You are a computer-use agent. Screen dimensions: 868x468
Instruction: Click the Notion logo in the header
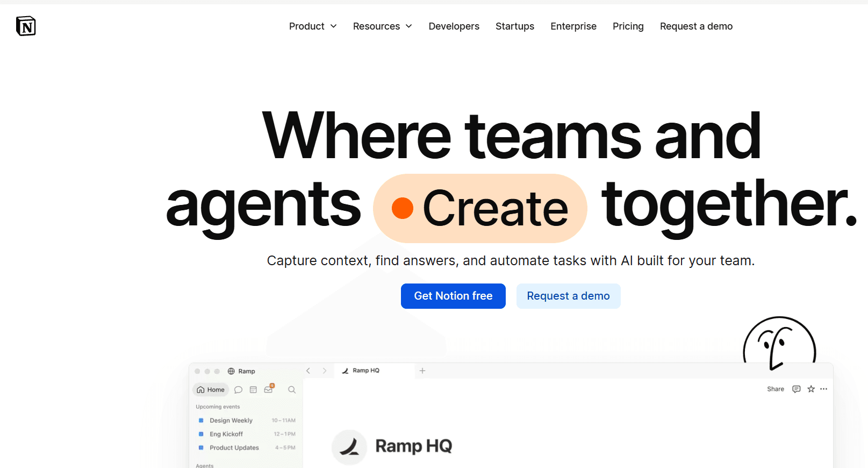click(26, 26)
